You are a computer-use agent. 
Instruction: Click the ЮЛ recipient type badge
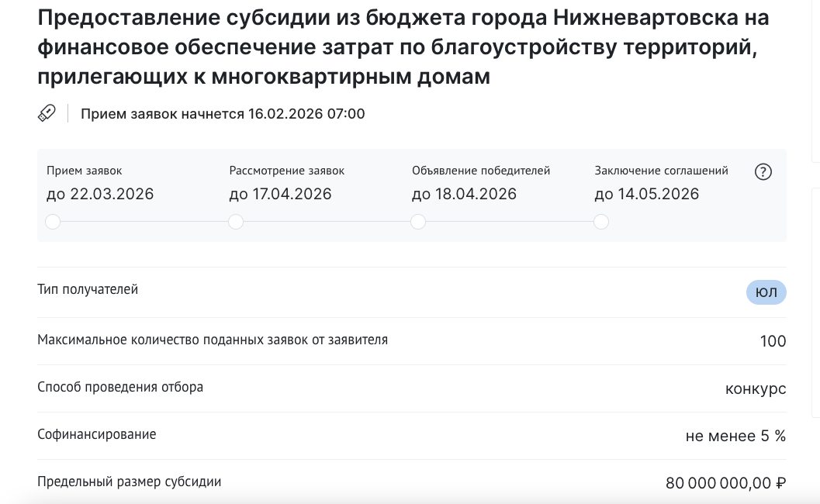pyautogui.click(x=766, y=292)
